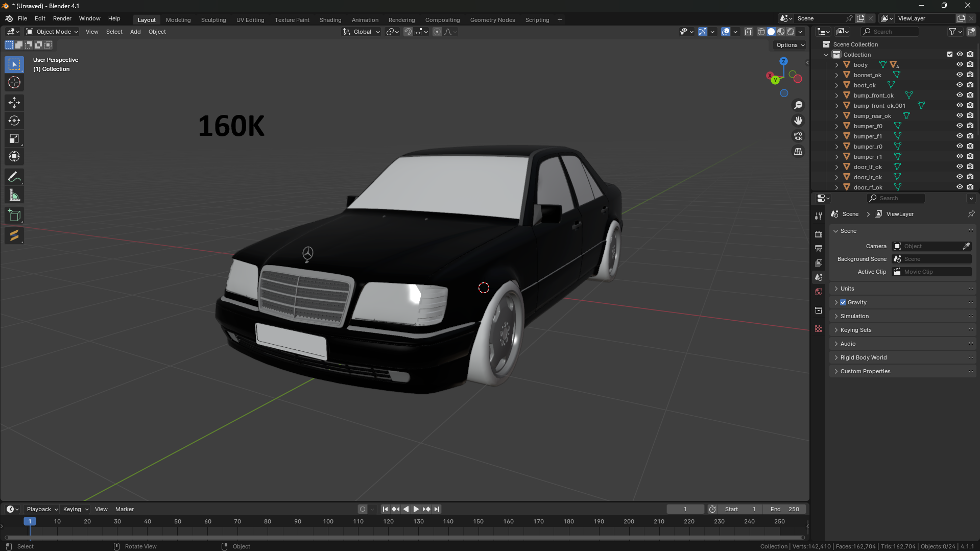Open the Output properties tab
Viewport: 980px width, 551px height.
pyautogui.click(x=819, y=248)
